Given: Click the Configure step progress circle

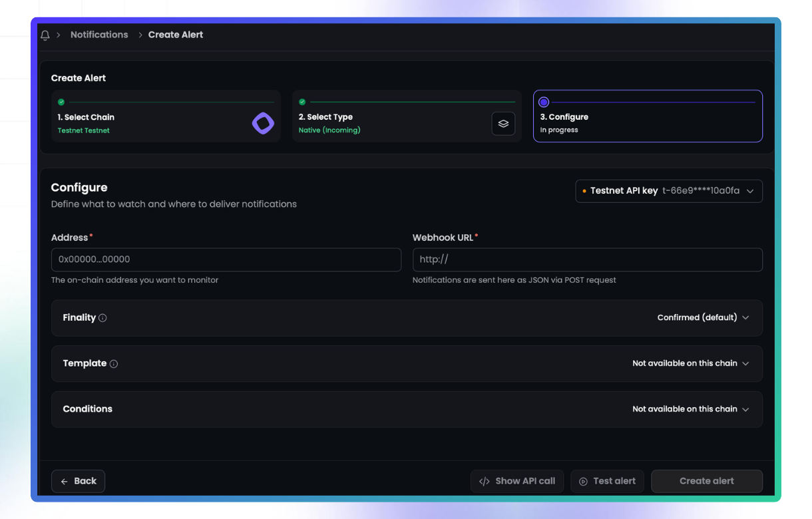Looking at the screenshot, I should point(544,102).
